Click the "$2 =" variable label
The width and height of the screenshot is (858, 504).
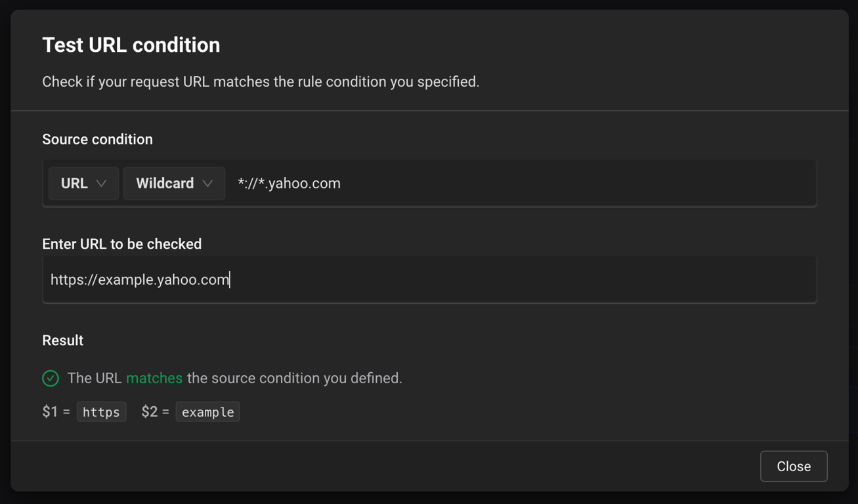click(x=155, y=412)
